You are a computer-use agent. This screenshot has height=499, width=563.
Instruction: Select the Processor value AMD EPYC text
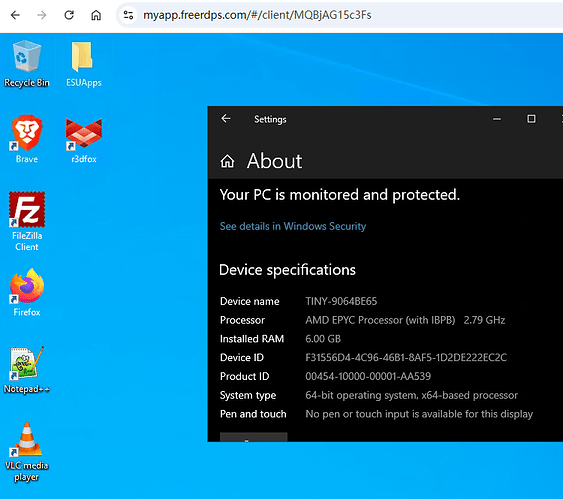pyautogui.click(x=405, y=320)
